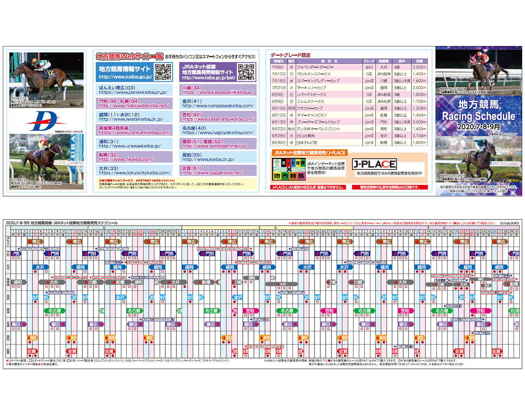Open the www.keiba.go.jp/ipat/ link

208,78
